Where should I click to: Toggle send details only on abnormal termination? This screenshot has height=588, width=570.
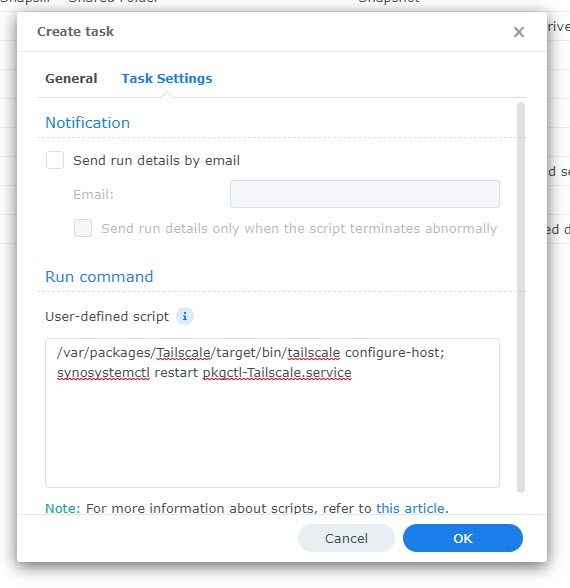point(83,228)
